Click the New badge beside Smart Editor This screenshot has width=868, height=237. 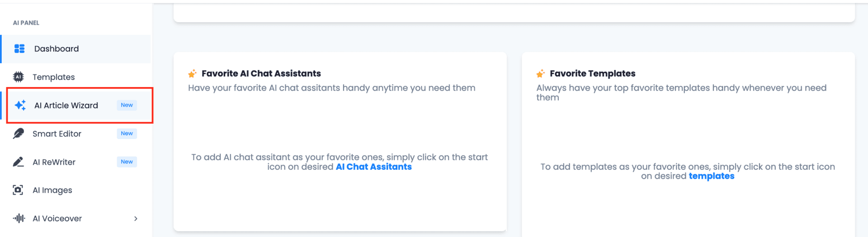127,134
